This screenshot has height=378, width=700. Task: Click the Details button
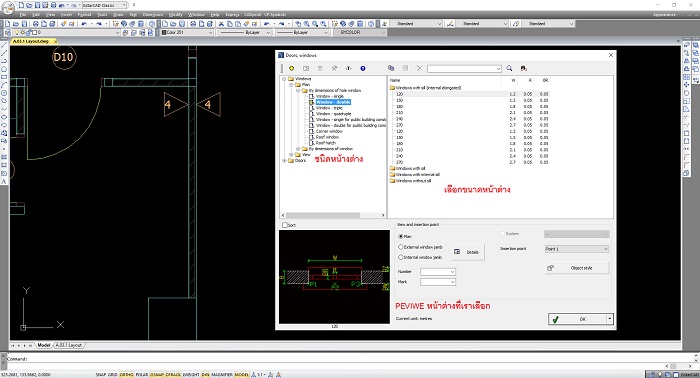coord(467,252)
